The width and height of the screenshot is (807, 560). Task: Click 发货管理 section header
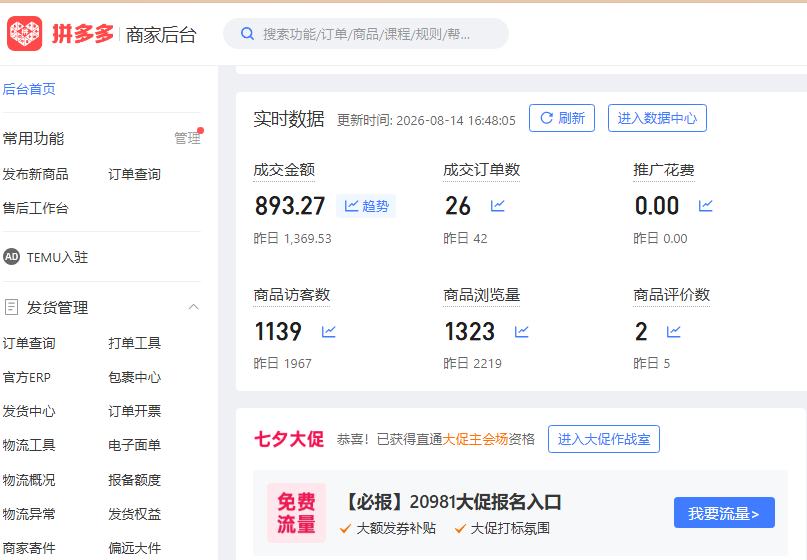pos(102,307)
